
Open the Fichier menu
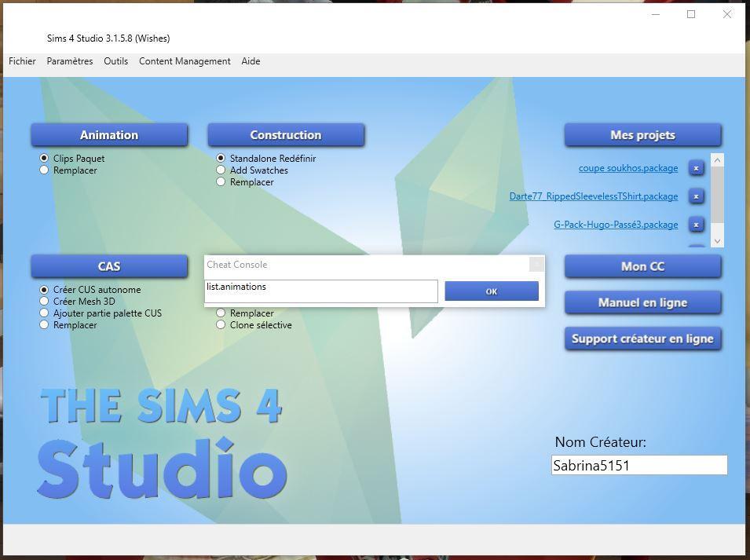click(22, 61)
